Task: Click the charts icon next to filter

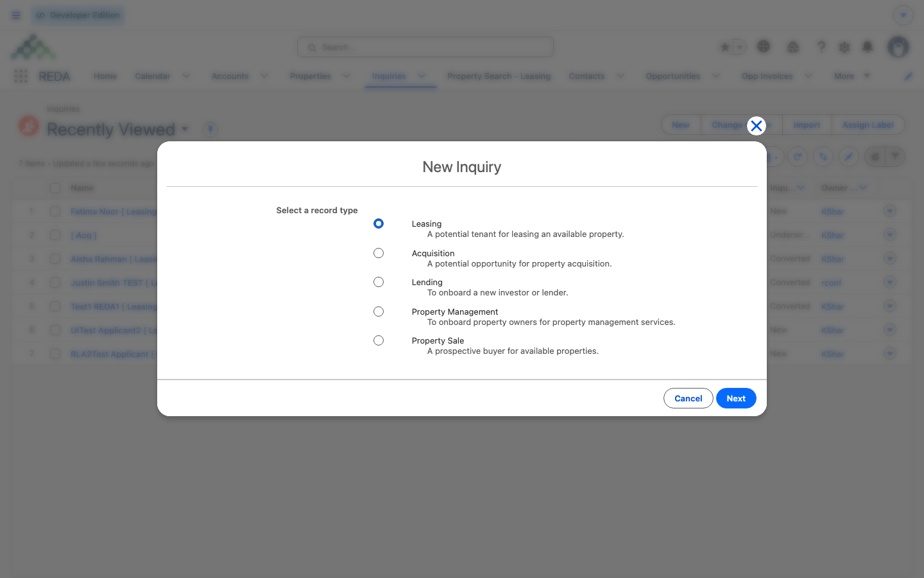Action: pos(875,157)
